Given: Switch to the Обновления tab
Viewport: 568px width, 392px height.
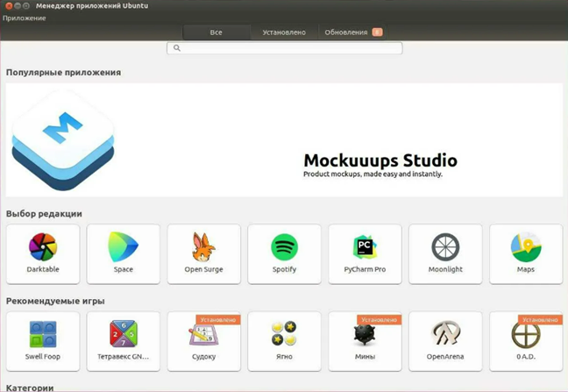Looking at the screenshot, I should (x=351, y=32).
